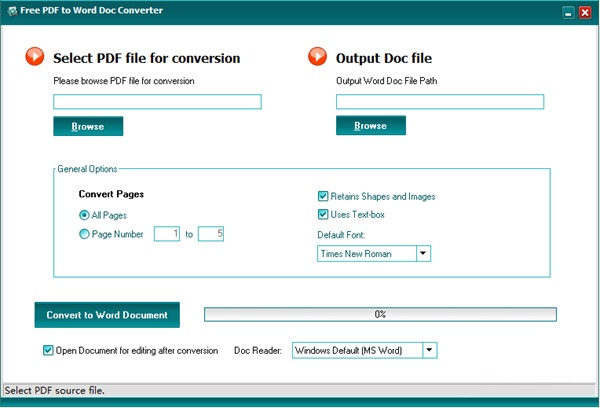Close the converter window
600x408 pixels.
click(585, 13)
